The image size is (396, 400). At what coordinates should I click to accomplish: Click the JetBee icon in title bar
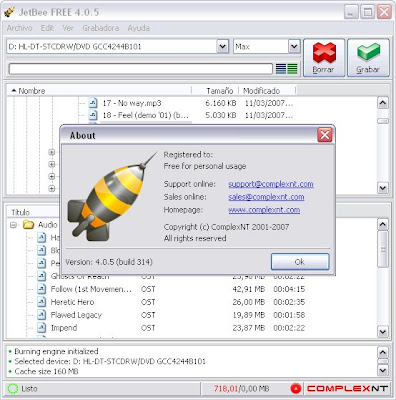(9, 12)
